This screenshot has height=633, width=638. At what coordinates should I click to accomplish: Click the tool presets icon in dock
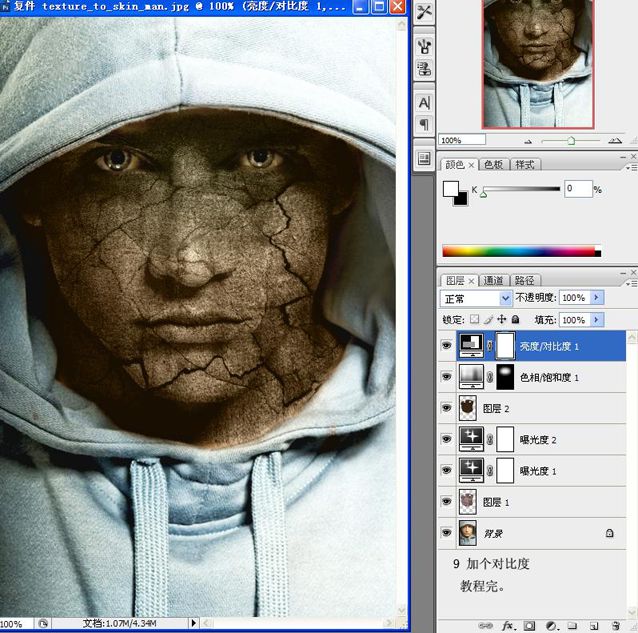click(424, 12)
